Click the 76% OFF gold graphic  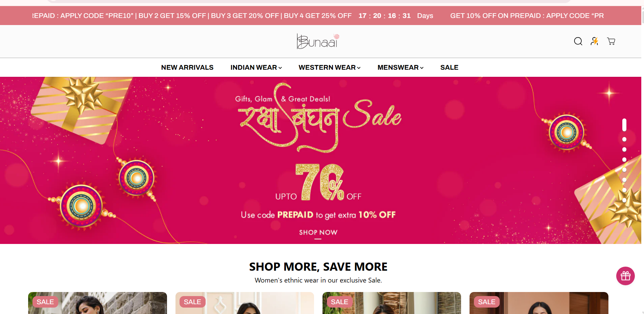[319, 182]
